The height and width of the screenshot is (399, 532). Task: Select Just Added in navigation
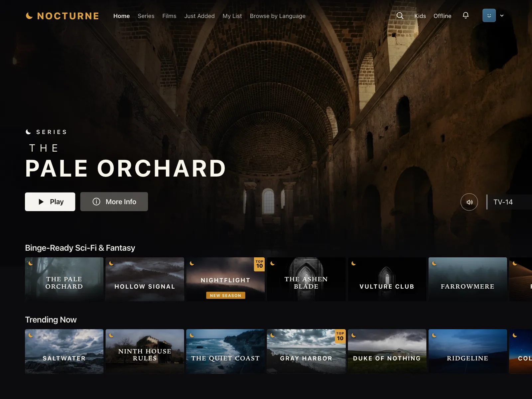[x=199, y=16]
